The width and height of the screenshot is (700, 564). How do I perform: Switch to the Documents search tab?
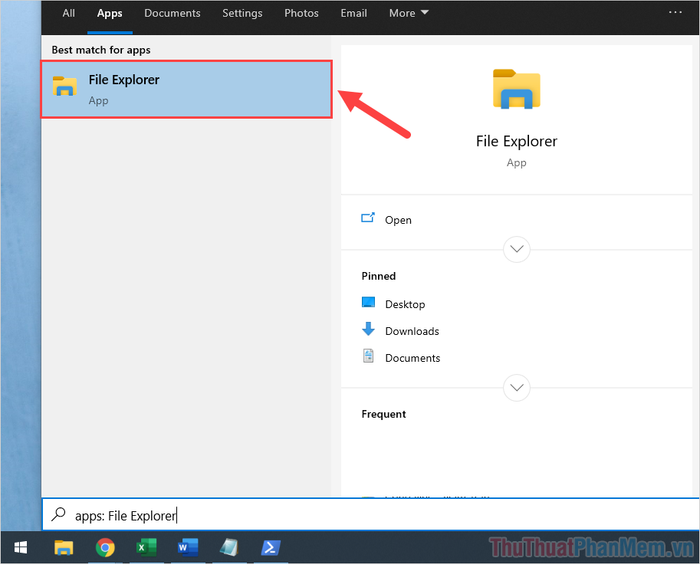pos(172,13)
